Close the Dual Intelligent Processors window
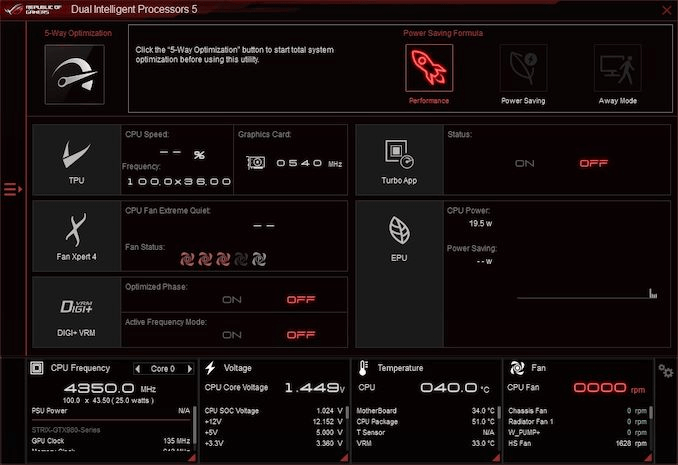 (x=667, y=10)
